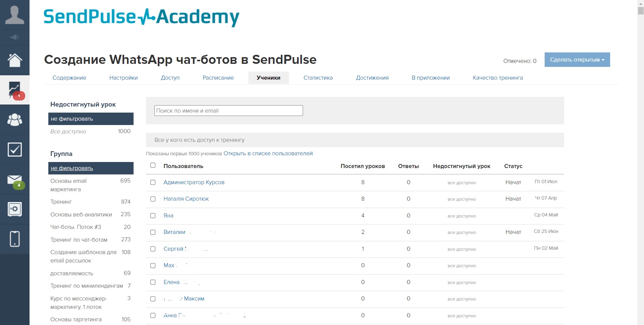644x325 pixels.
Task: Check the checkbox next to Администратор Курсов
Action: pos(153,182)
